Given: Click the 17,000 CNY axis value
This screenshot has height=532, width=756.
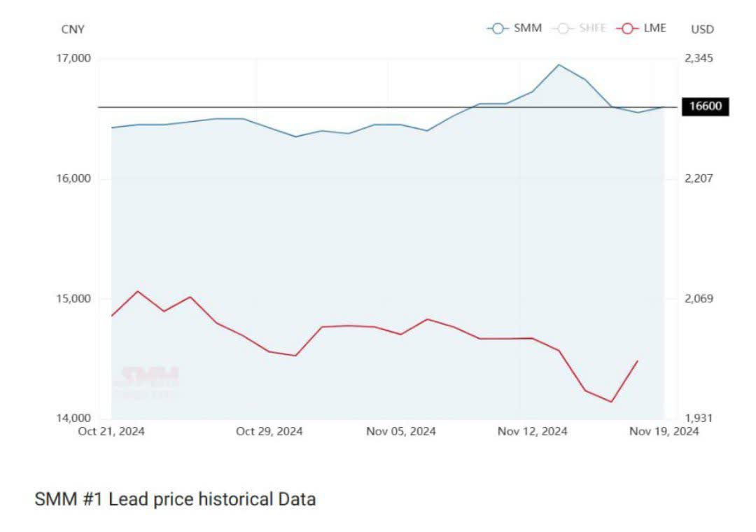Looking at the screenshot, I should point(73,58).
